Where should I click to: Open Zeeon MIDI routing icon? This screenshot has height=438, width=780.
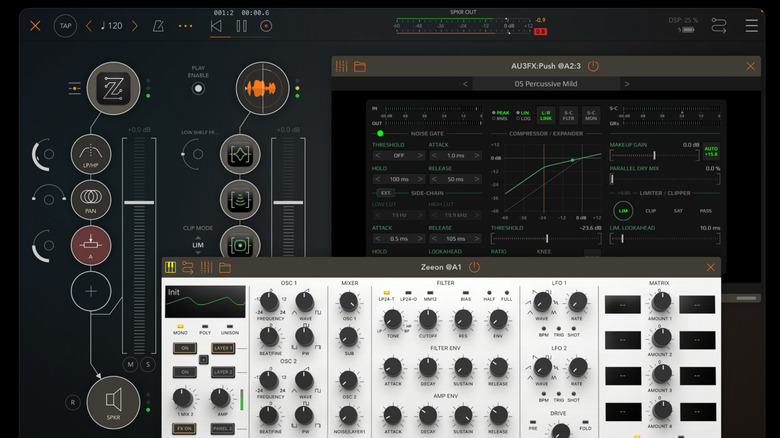188,268
